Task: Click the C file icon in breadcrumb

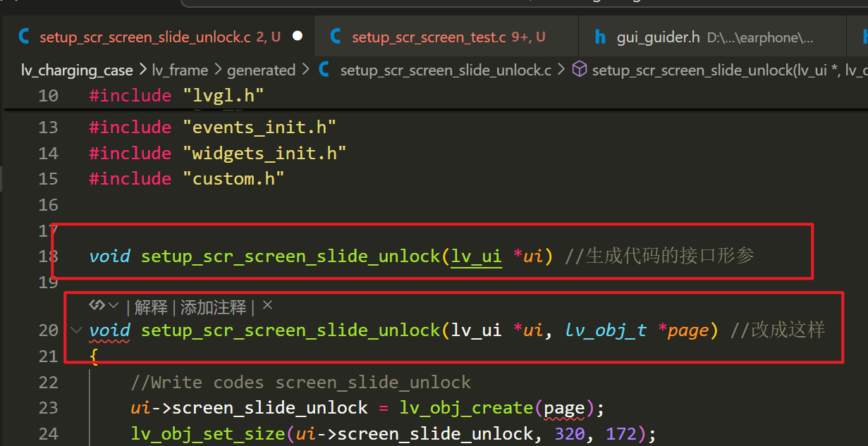Action: click(x=324, y=70)
